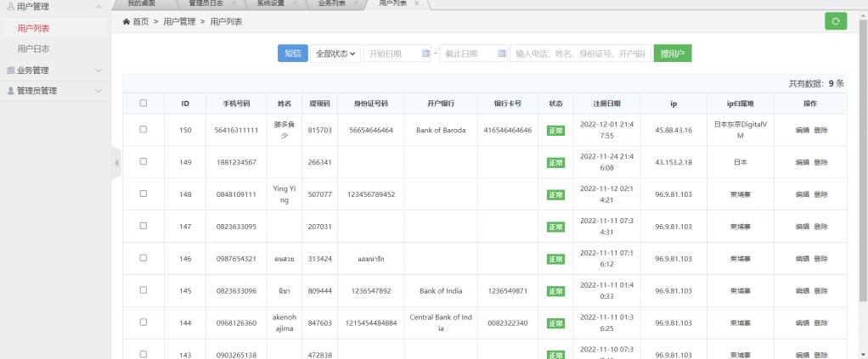Click the 用户管理 user icon
Image resolution: width=868 pixels, height=359 pixels.
[x=10, y=7]
